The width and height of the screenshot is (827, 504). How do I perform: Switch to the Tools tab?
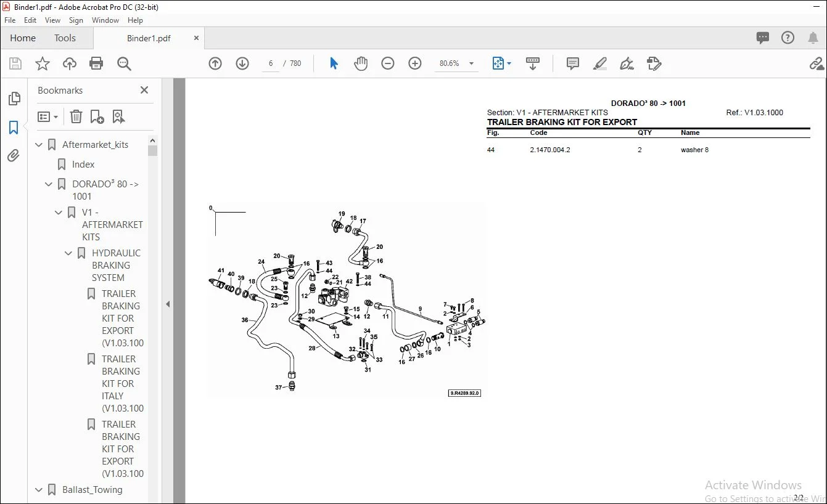coord(65,38)
